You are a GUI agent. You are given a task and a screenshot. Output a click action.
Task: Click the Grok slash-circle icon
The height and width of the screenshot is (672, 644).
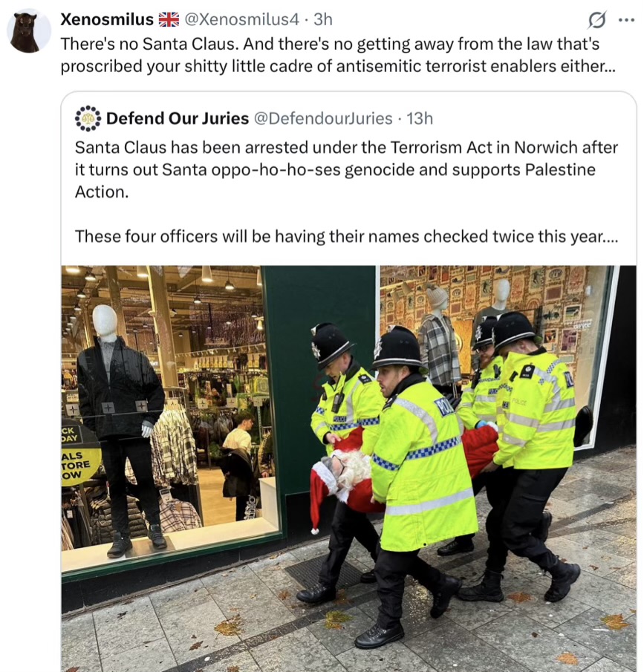(597, 20)
